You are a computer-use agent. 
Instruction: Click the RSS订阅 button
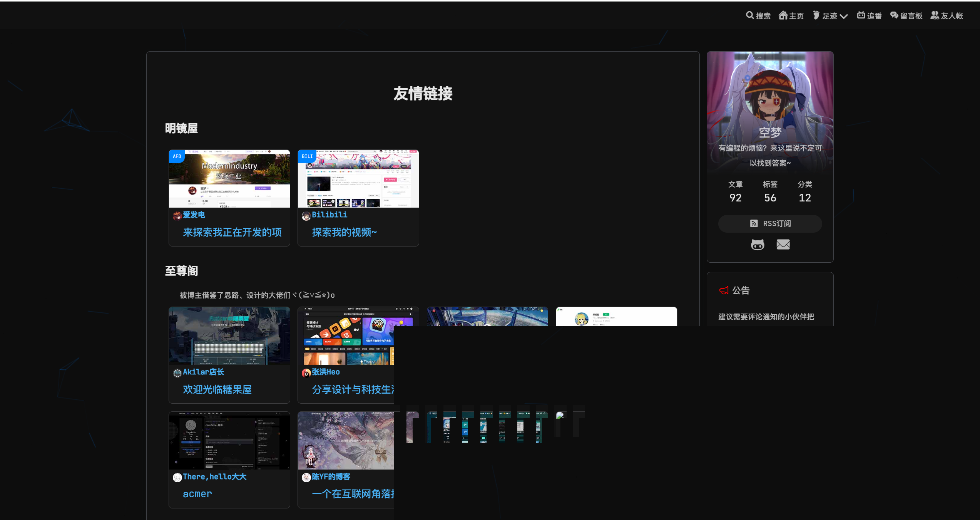click(x=770, y=223)
